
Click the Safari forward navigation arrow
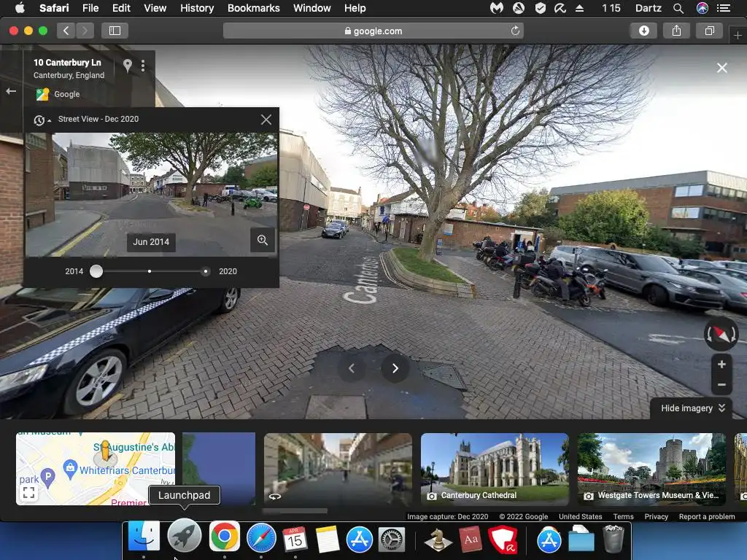(x=85, y=31)
